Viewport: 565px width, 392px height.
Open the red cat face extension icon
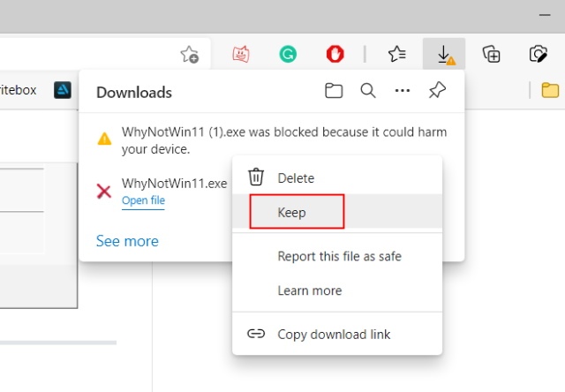(241, 55)
